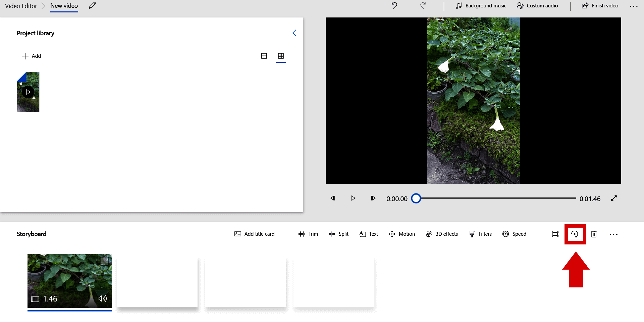Split the selected clip
Viewport: 644px width, 322px height.
[x=338, y=234]
